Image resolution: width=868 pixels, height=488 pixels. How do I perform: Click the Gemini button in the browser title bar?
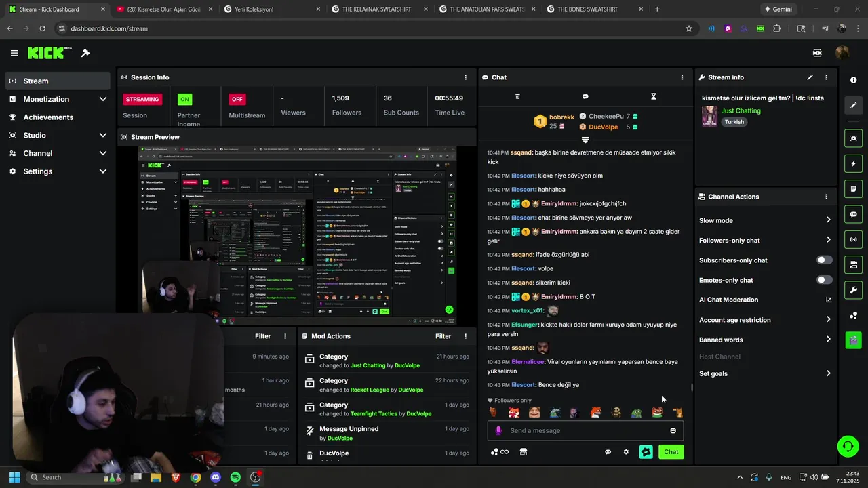(x=778, y=9)
